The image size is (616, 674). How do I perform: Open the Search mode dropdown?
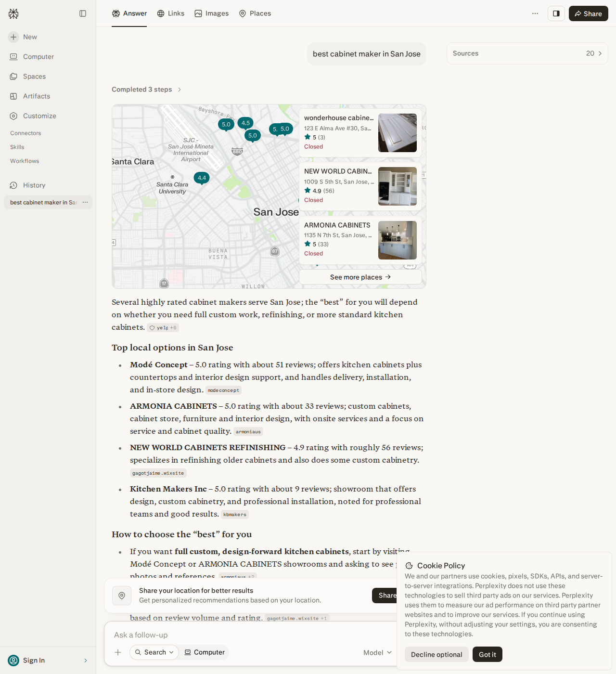pos(154,652)
